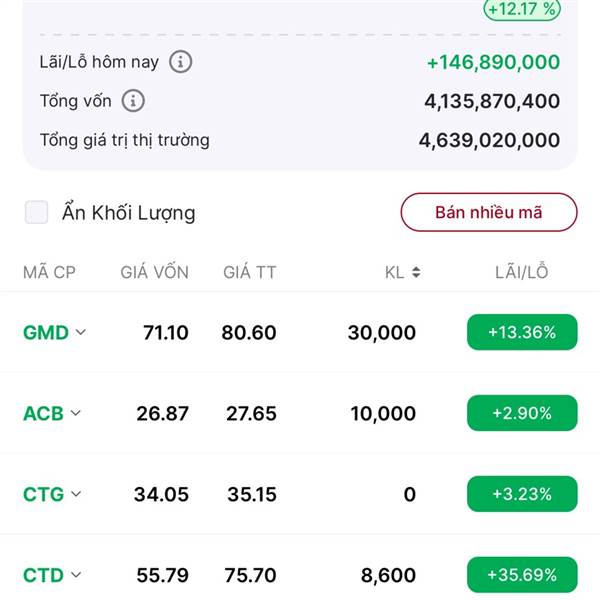Open the CTD stock symbol

[x=43, y=575]
